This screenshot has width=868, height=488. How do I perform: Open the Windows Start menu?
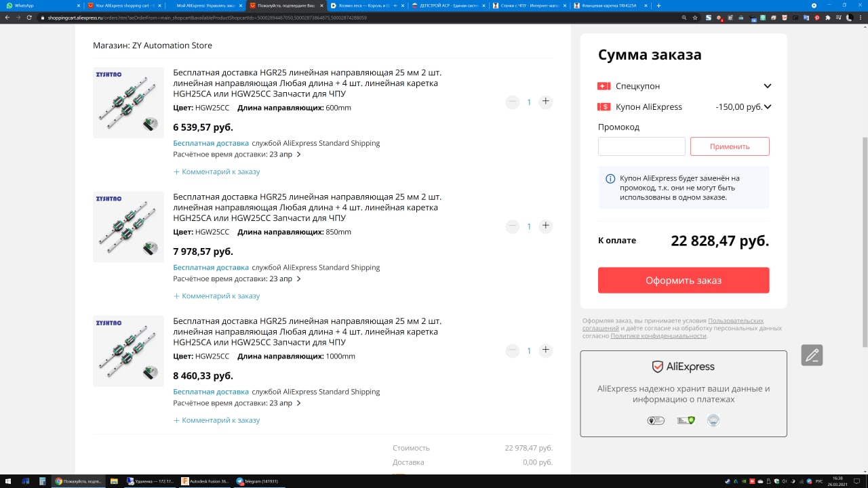coord(7,481)
